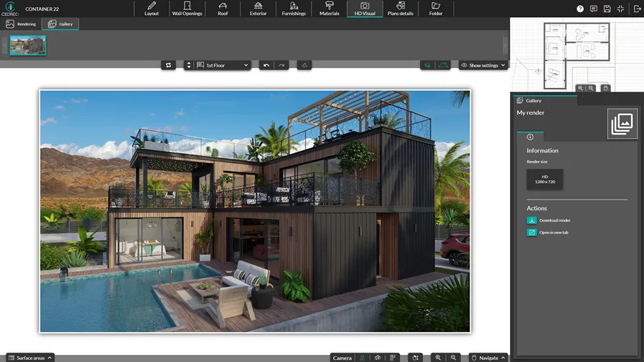Click the Camera label button
The width and height of the screenshot is (644, 362).
coord(342,358)
